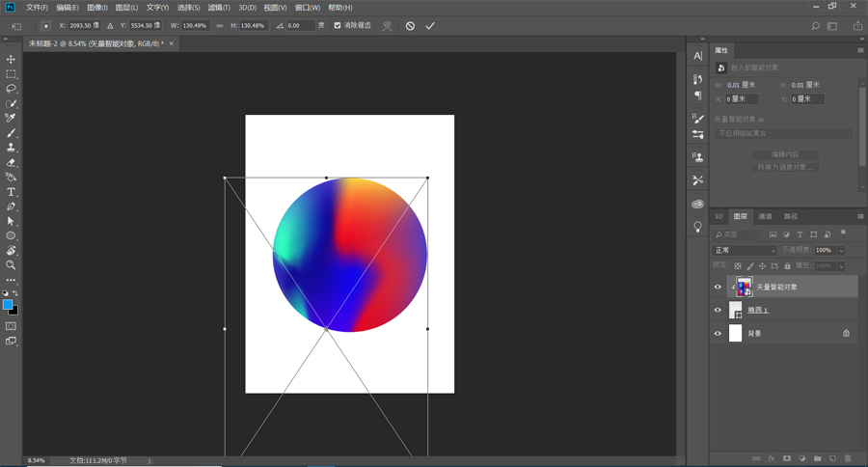Open the Properties panel options menu
This screenshot has height=467, width=868.
click(860, 50)
